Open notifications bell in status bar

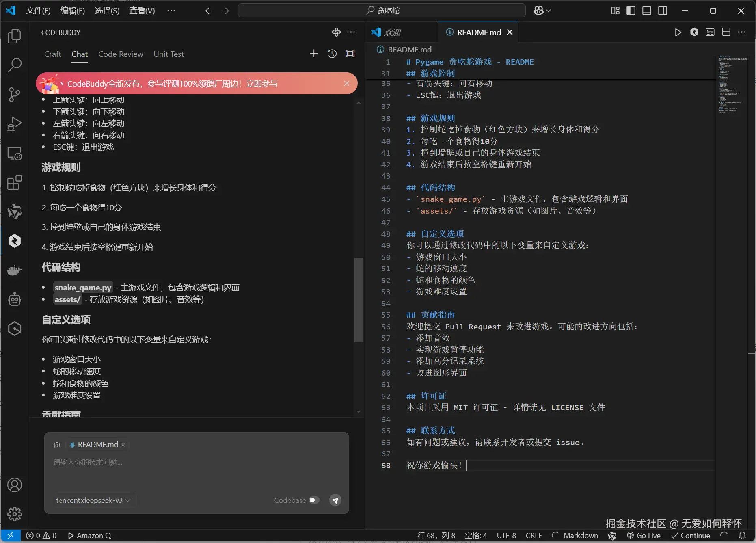742,536
